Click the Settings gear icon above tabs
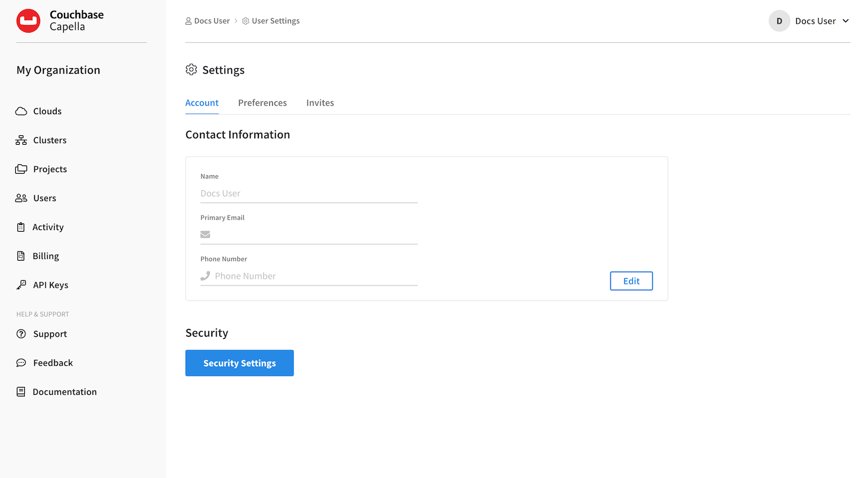 [191, 69]
